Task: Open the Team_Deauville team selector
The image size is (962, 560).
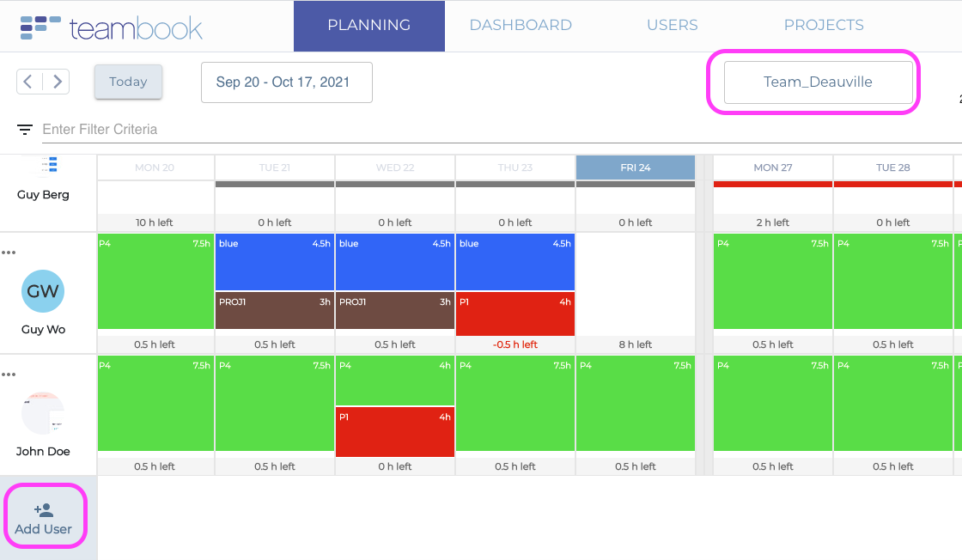Action: tap(819, 82)
